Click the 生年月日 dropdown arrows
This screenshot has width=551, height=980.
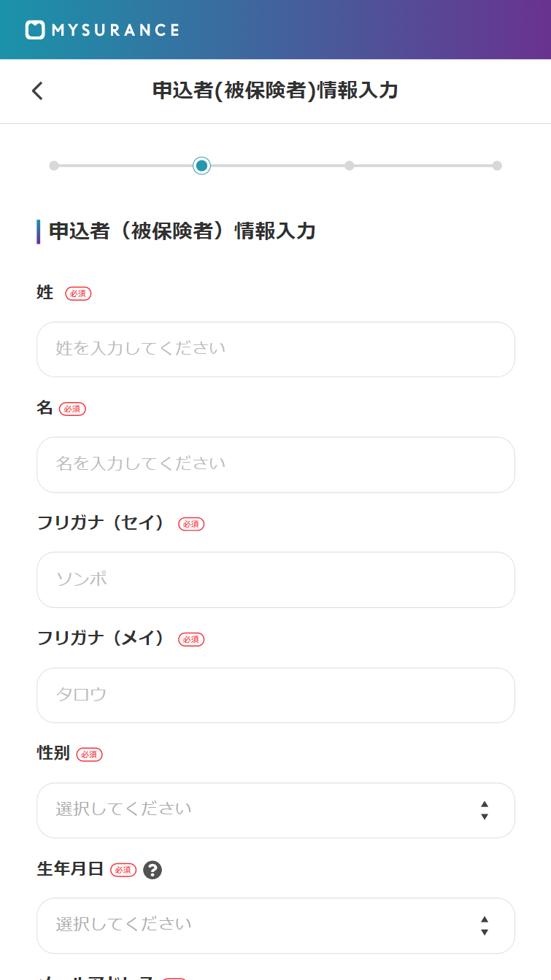point(485,925)
